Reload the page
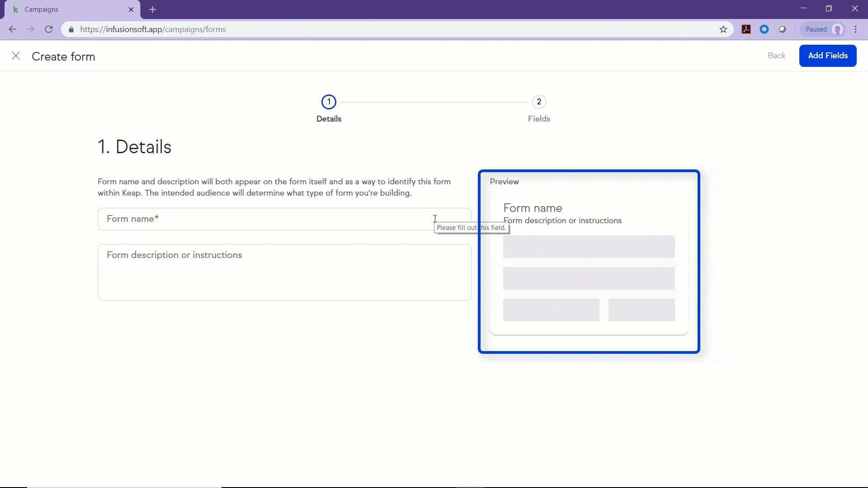The width and height of the screenshot is (868, 488). [49, 29]
